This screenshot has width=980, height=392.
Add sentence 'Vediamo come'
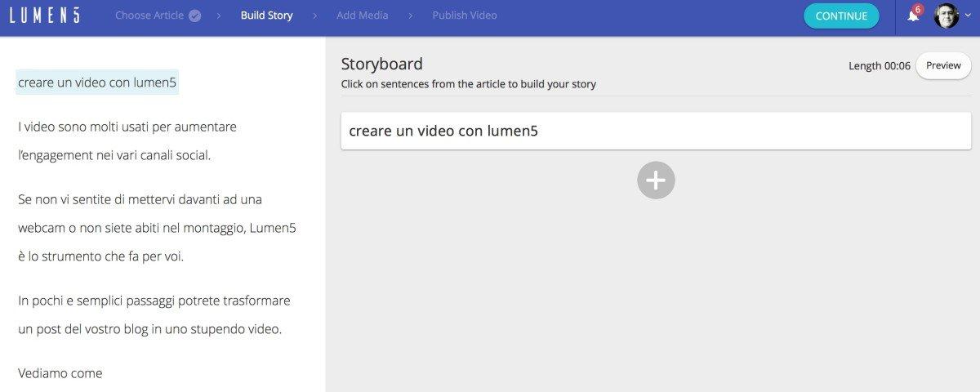[60, 373]
